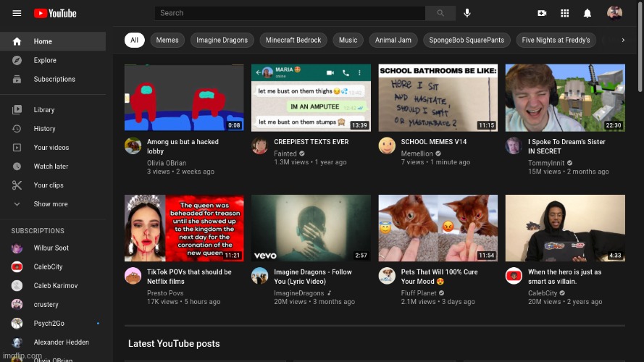The width and height of the screenshot is (644, 362).
Task: Open Explore in the sidebar
Action: click(x=53, y=60)
